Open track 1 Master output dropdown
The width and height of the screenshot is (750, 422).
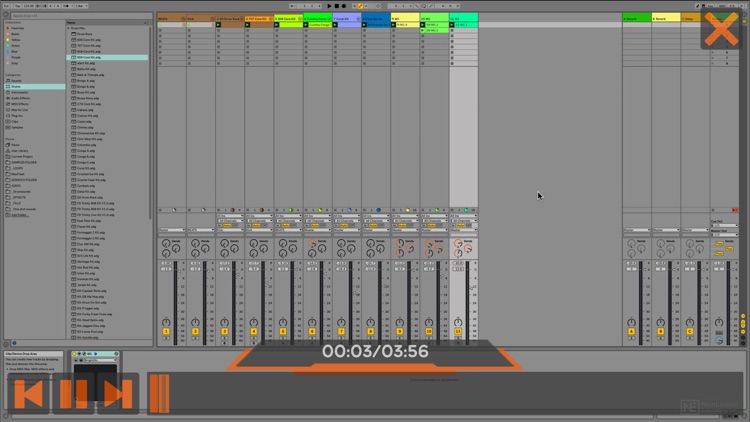coord(172,230)
